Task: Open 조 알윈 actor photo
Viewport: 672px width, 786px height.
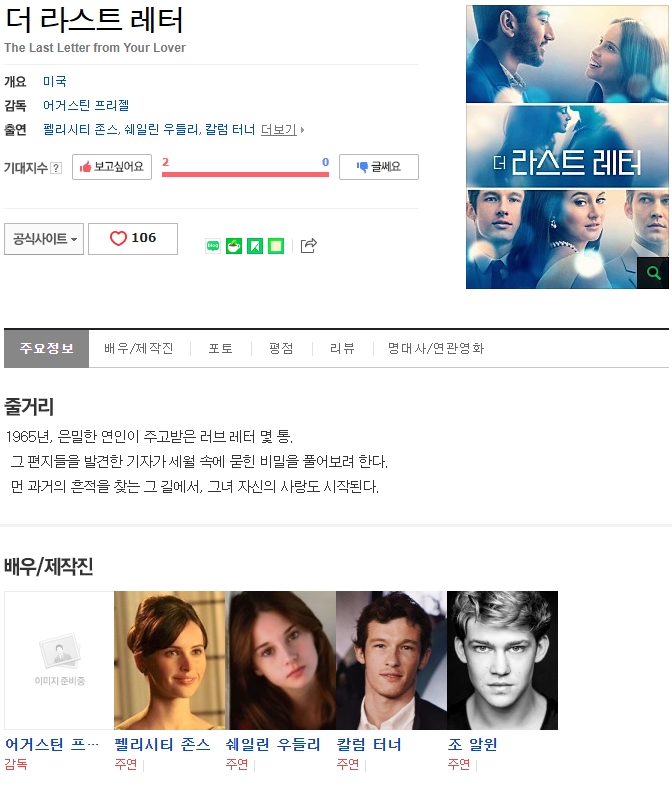Action: pos(502,660)
